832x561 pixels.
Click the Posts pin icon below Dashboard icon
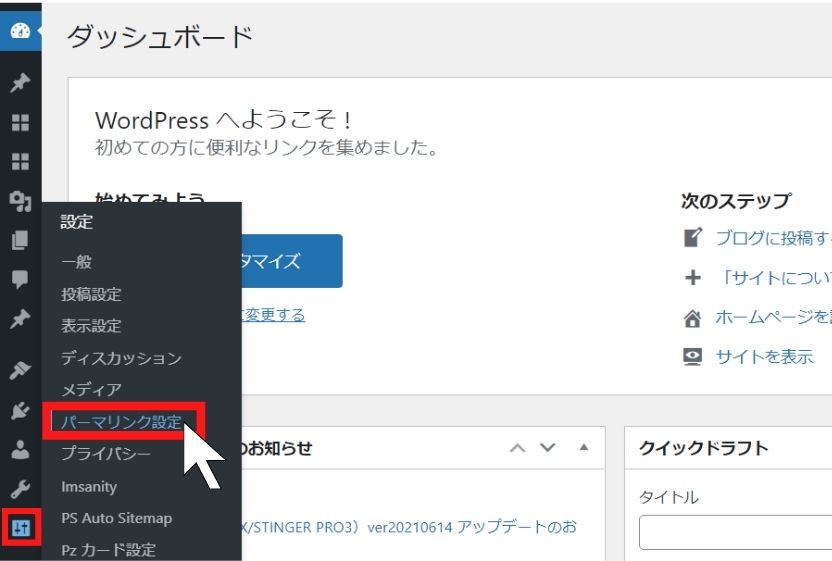pos(20,83)
